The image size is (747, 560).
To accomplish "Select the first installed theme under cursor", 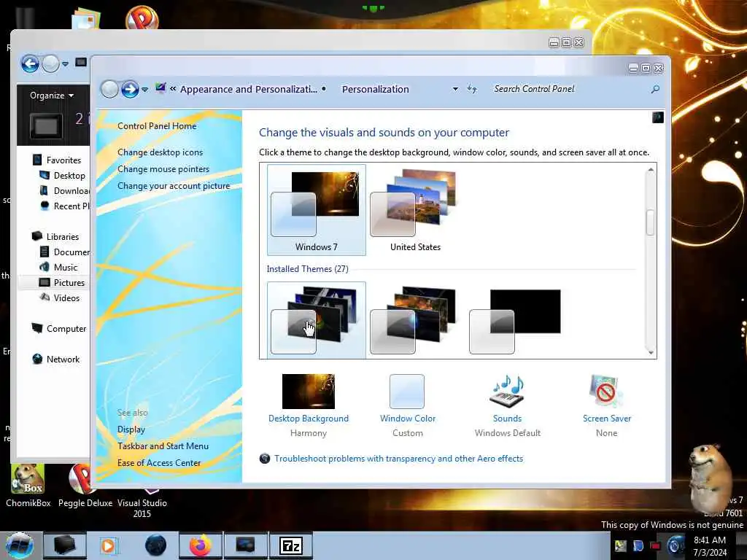I will 317,319.
